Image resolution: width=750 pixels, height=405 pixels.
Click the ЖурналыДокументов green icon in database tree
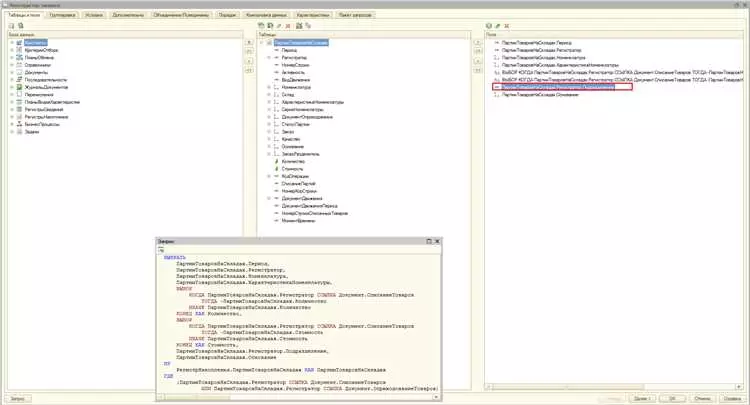[x=20, y=87]
